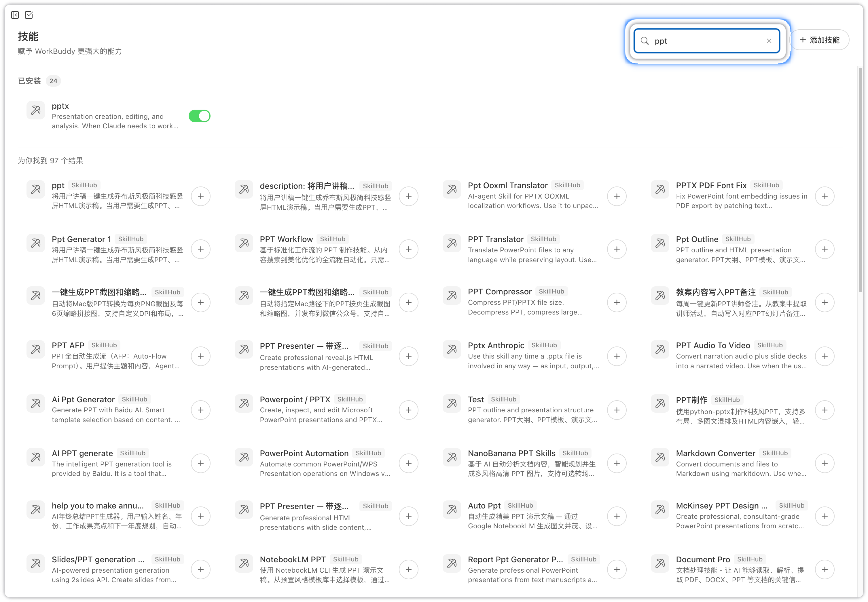Add the Markdown Converter skill
Viewport: 868px width, 602px height.
(x=825, y=463)
